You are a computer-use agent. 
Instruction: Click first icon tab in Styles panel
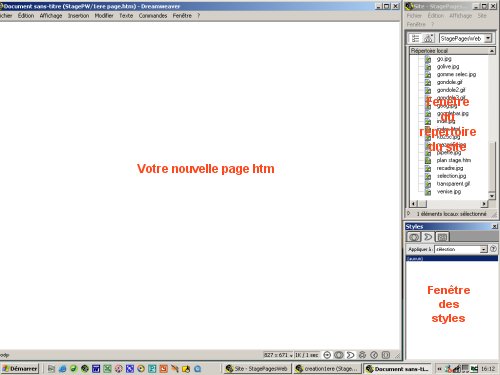[414, 237]
